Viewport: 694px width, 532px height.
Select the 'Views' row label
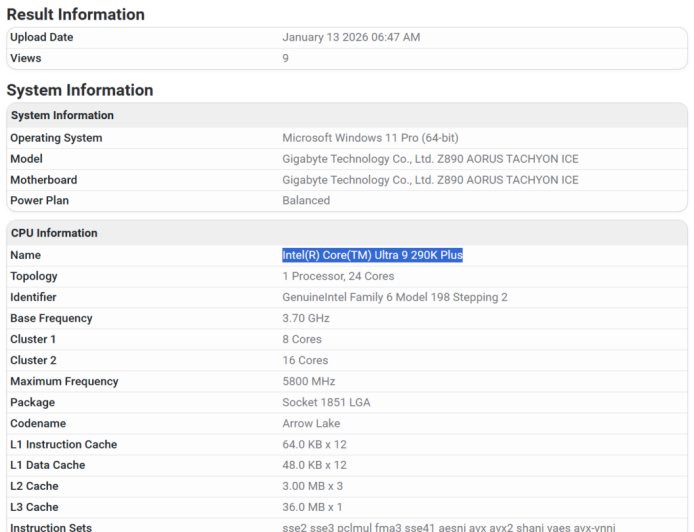coord(26,58)
